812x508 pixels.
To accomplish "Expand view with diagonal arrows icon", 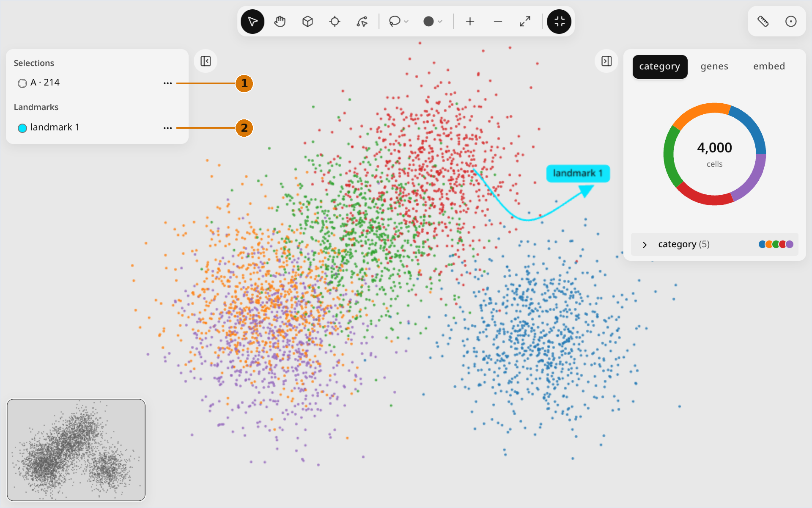I will coord(525,22).
